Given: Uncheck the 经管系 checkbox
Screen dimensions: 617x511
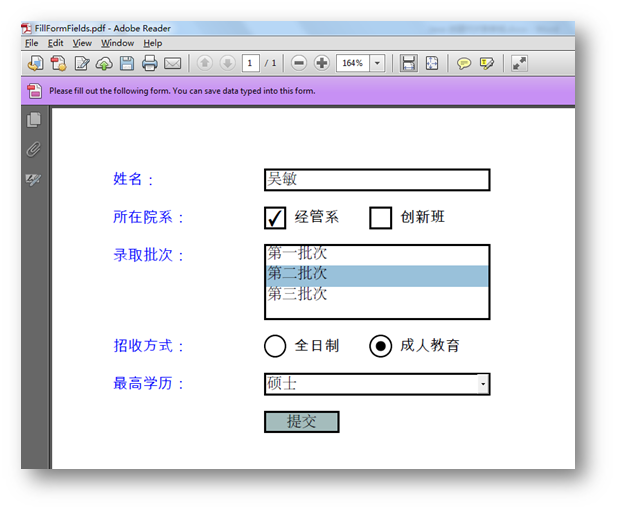Looking at the screenshot, I should click(275, 218).
